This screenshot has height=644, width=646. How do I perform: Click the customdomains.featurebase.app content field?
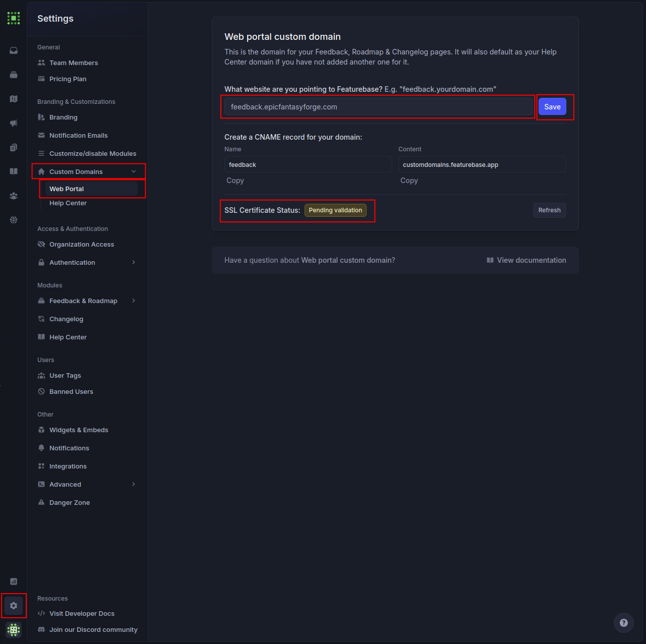(482, 164)
